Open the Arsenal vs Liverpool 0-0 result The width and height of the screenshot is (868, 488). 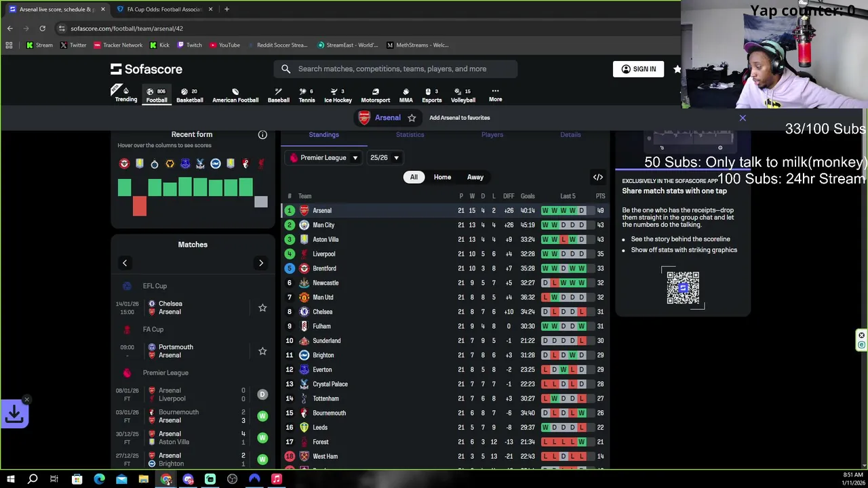click(193, 394)
